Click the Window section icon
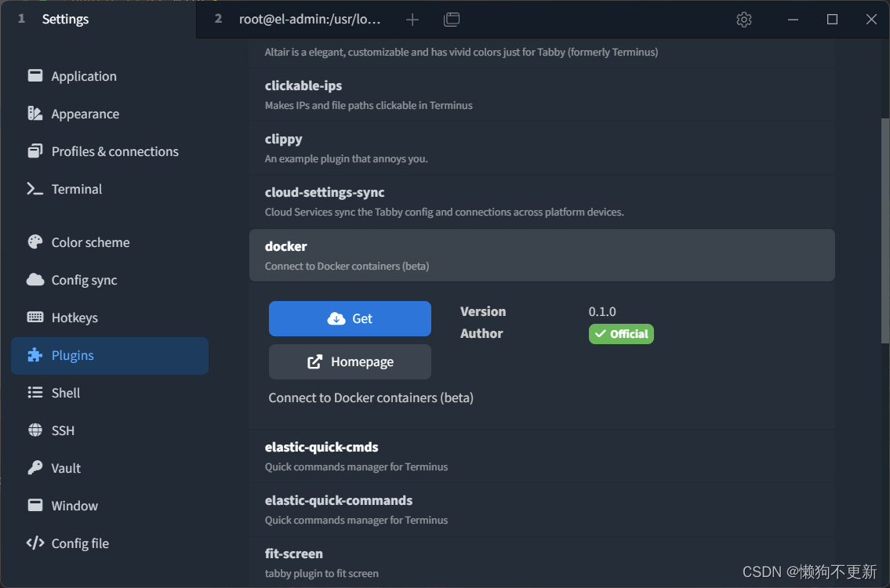This screenshot has width=890, height=588. [x=35, y=505]
